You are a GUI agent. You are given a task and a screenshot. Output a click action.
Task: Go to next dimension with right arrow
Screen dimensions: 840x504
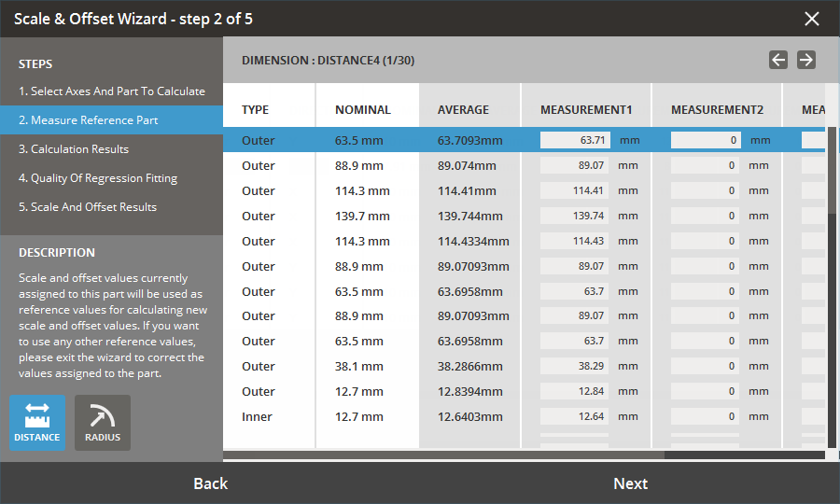click(x=806, y=60)
